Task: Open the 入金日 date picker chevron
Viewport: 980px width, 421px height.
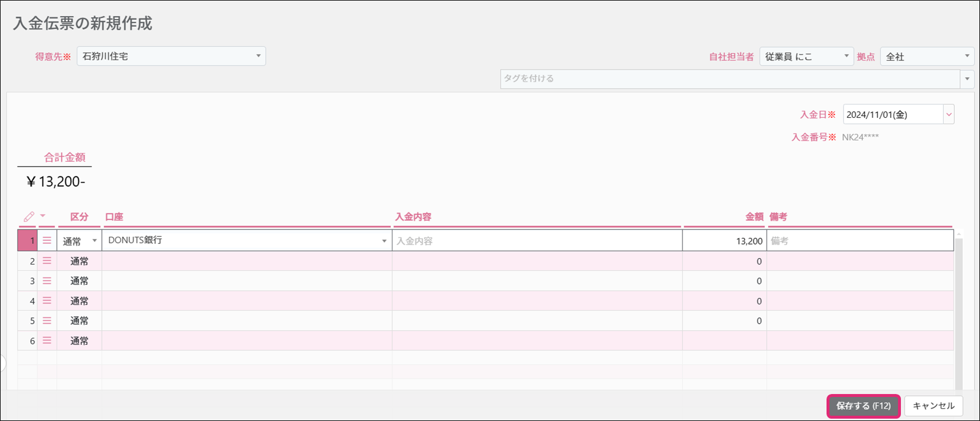Action: (948, 115)
